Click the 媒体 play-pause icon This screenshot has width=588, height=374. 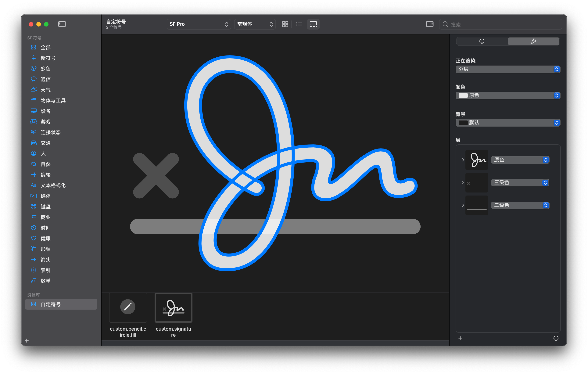click(34, 196)
